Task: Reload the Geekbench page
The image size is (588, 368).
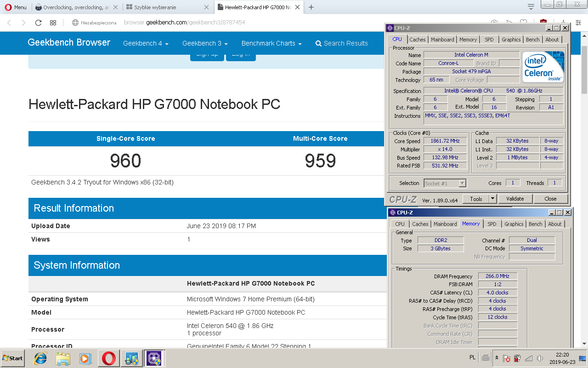Action: pyautogui.click(x=38, y=23)
